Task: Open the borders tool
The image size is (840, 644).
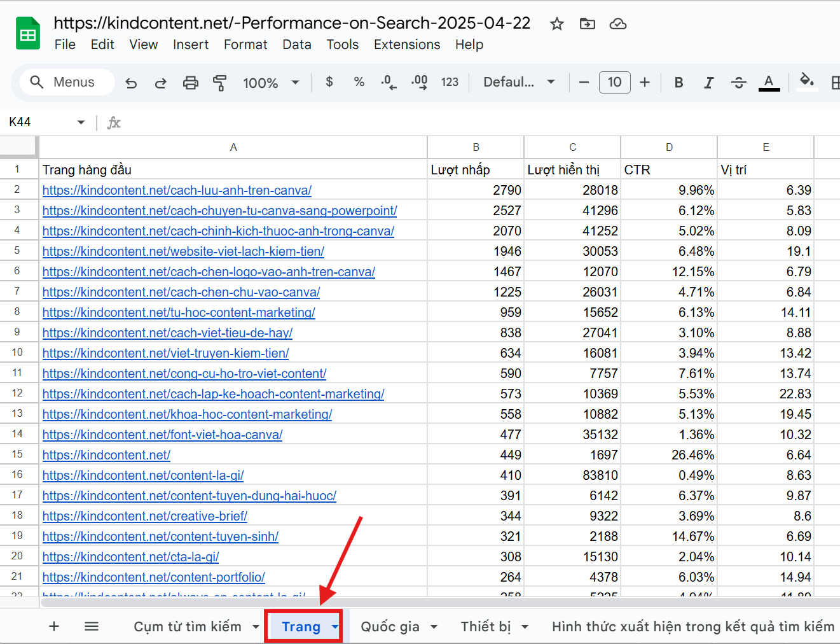Action: [835, 82]
